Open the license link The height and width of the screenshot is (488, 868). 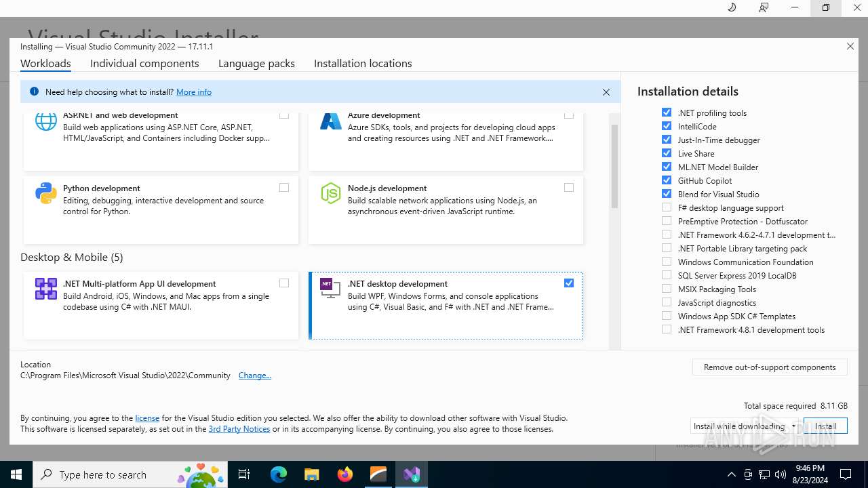[x=147, y=418]
